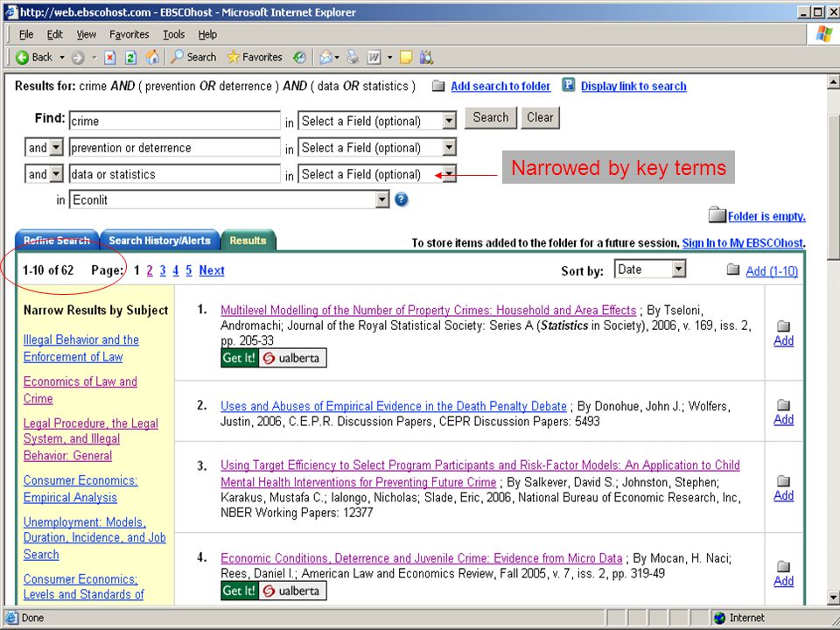Open the Favorites menu
The height and width of the screenshot is (630, 840).
[x=129, y=35]
